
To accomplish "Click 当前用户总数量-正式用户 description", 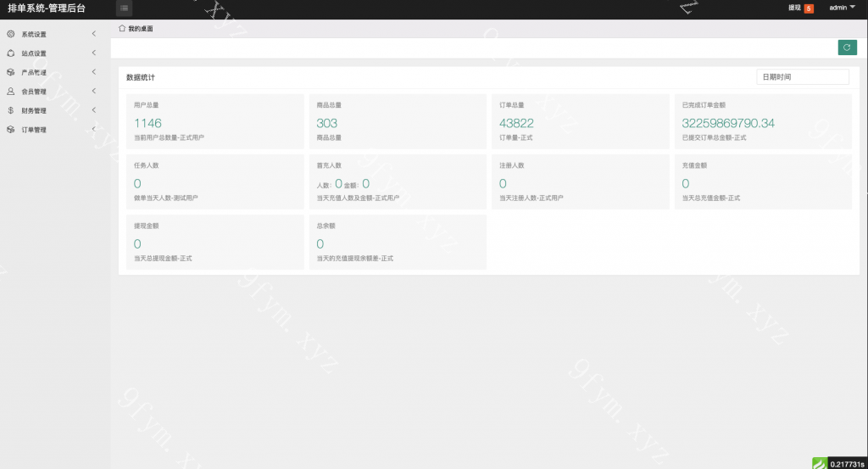I will tap(169, 137).
